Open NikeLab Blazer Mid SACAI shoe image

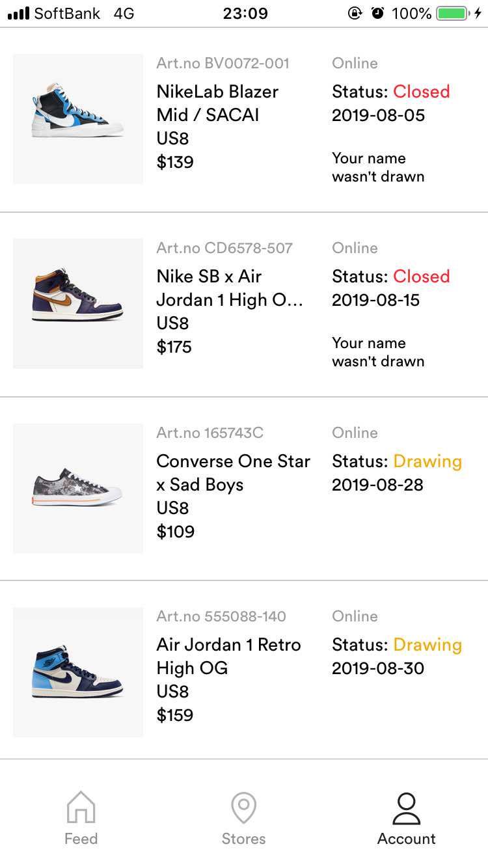coord(78,119)
